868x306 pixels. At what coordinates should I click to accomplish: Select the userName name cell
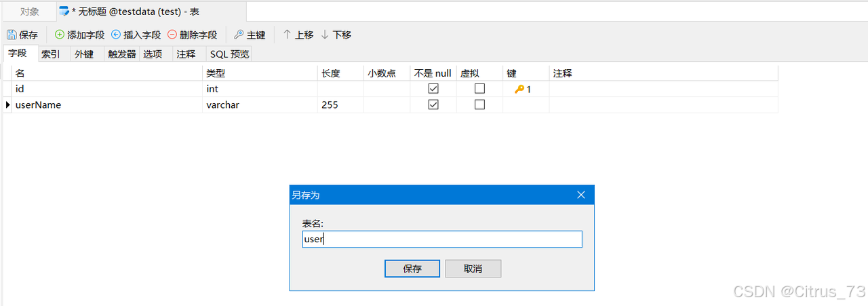pos(107,104)
